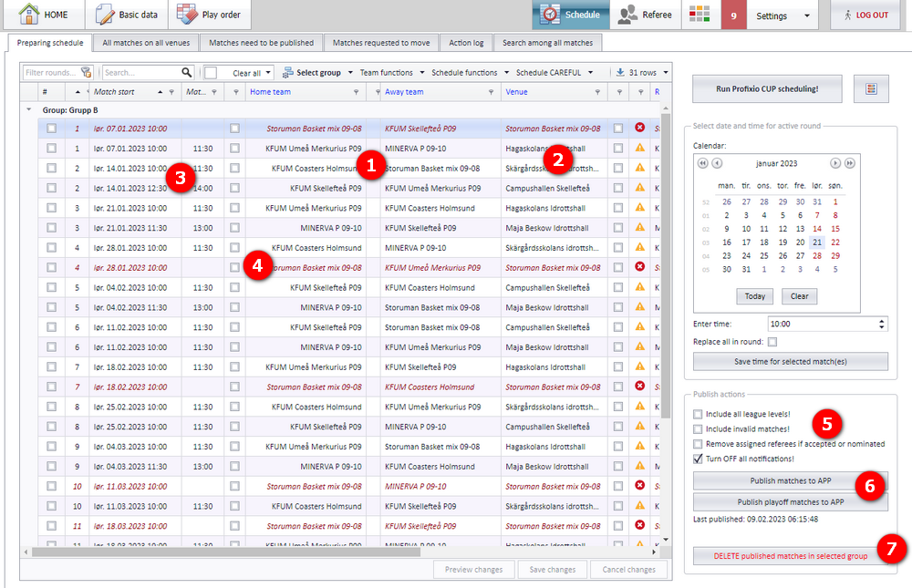Click the red notification badge showing 9

tap(733, 15)
